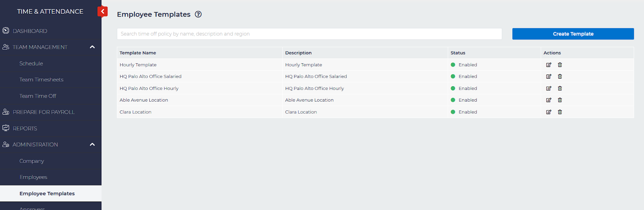The width and height of the screenshot is (644, 210).
Task: Collapse sidebar with red arrow button
Action: [103, 11]
